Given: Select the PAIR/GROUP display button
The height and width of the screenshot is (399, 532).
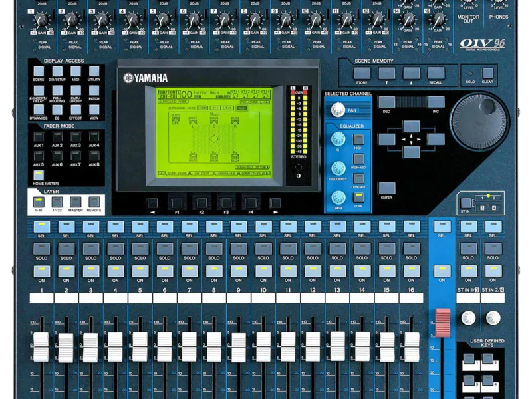Looking at the screenshot, I should [x=75, y=90].
